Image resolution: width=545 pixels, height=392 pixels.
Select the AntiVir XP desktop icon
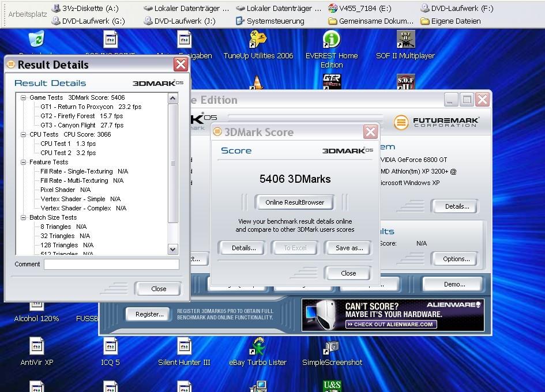(x=36, y=352)
